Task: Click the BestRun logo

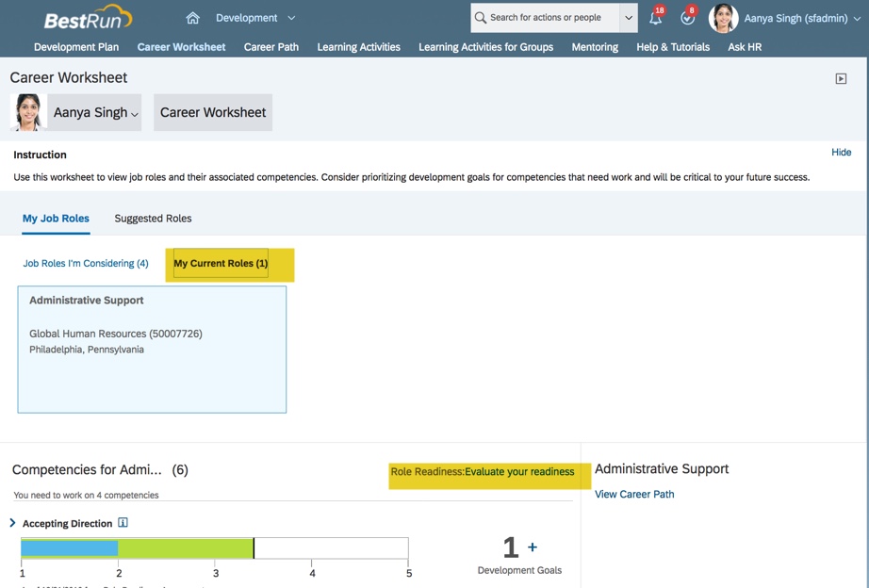Action: click(x=88, y=18)
